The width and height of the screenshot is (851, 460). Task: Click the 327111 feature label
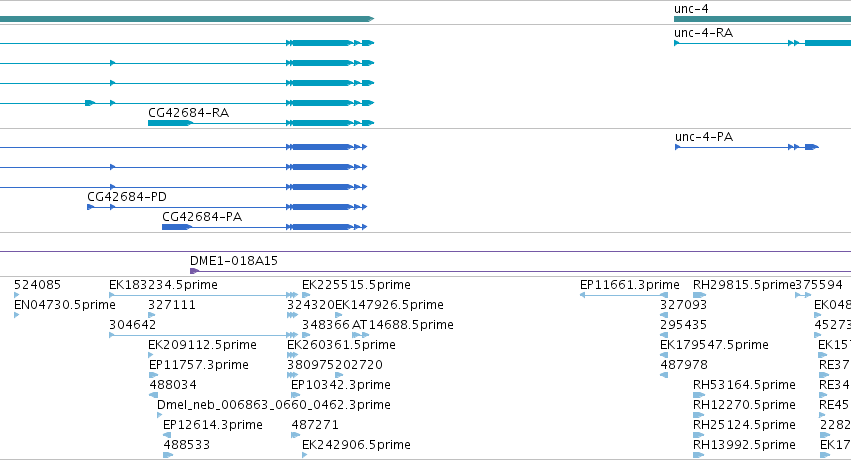click(x=172, y=305)
